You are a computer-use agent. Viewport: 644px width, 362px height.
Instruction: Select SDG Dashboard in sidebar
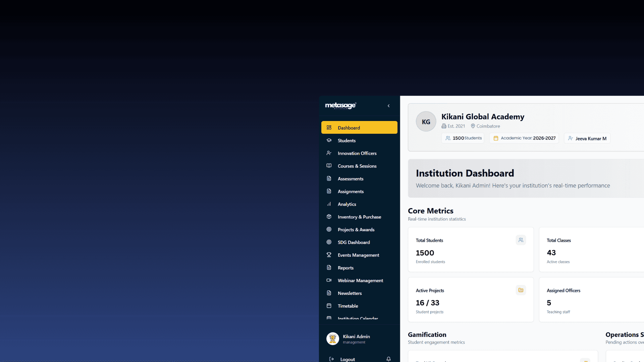(354, 243)
